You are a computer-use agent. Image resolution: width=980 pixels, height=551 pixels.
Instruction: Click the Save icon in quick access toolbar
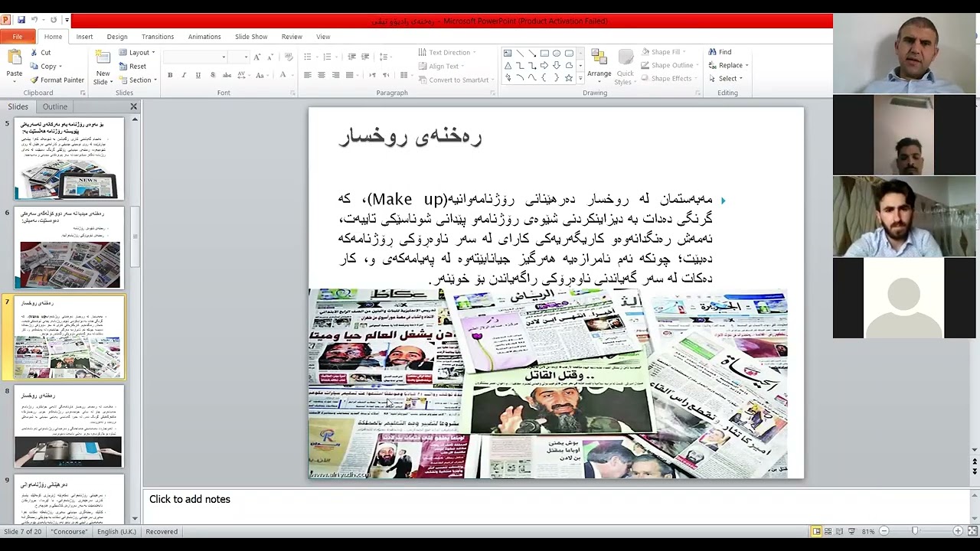tap(21, 20)
